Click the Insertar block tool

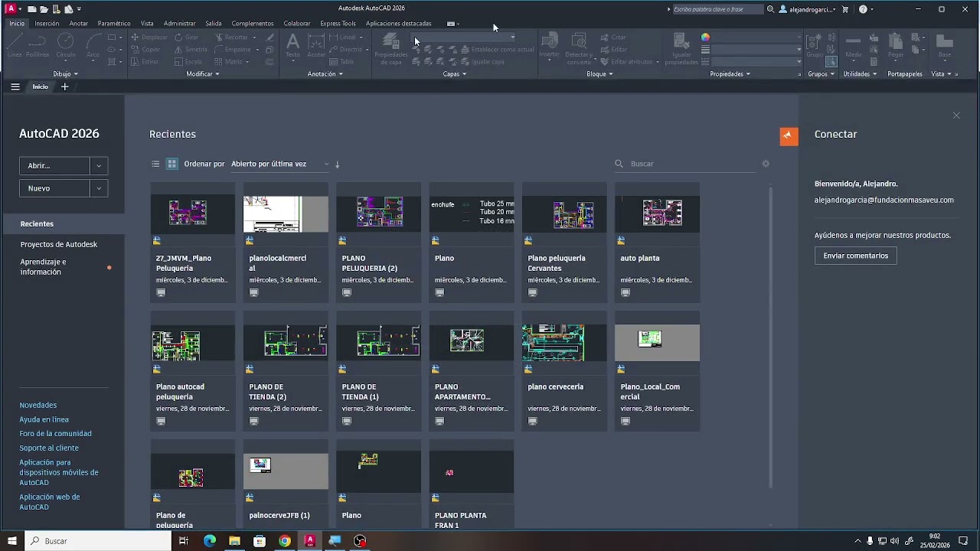click(550, 45)
